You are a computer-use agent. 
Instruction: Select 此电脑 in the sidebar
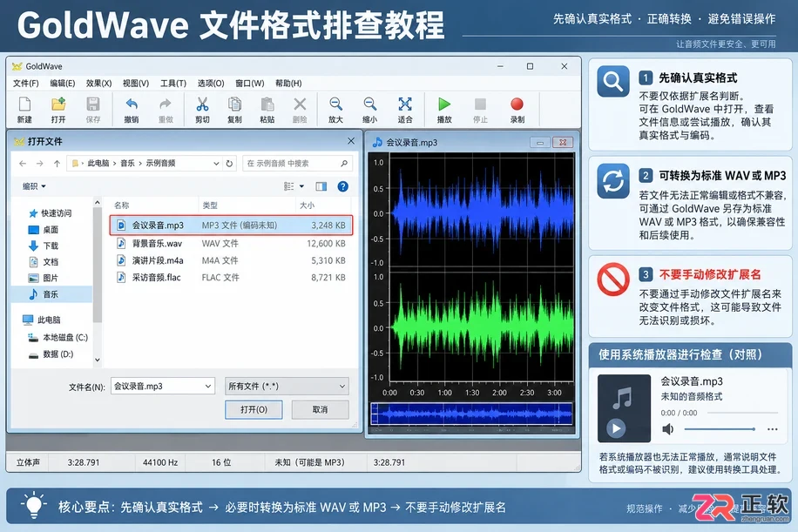(x=42, y=320)
